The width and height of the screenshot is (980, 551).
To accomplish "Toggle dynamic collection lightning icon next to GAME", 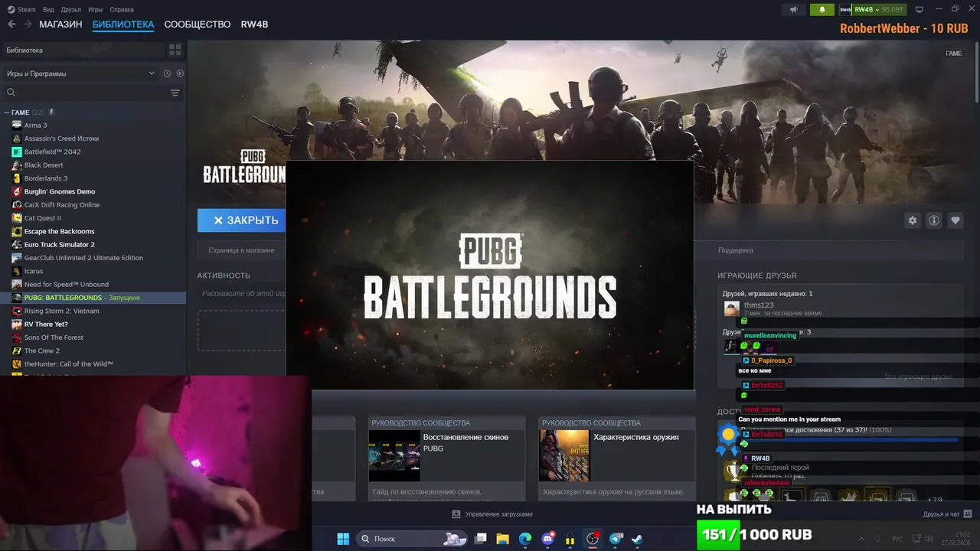I will pyautogui.click(x=52, y=112).
